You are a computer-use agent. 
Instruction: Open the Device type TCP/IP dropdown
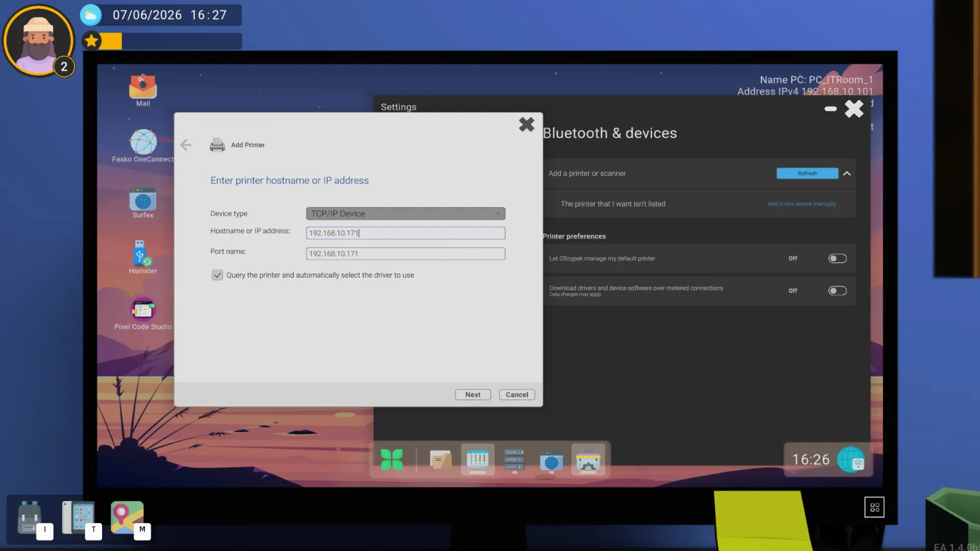click(x=406, y=214)
